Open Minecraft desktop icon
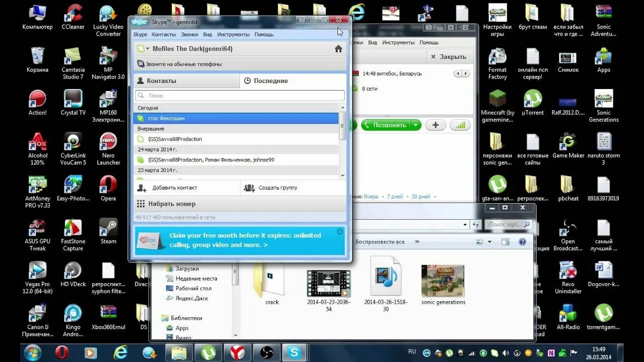The image size is (644, 362). click(498, 106)
